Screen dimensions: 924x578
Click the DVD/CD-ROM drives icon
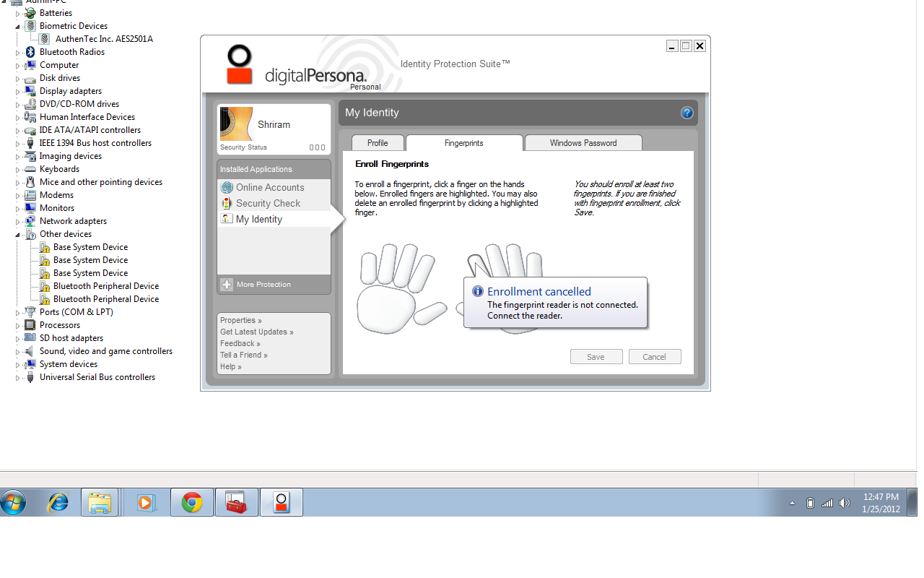pyautogui.click(x=30, y=104)
